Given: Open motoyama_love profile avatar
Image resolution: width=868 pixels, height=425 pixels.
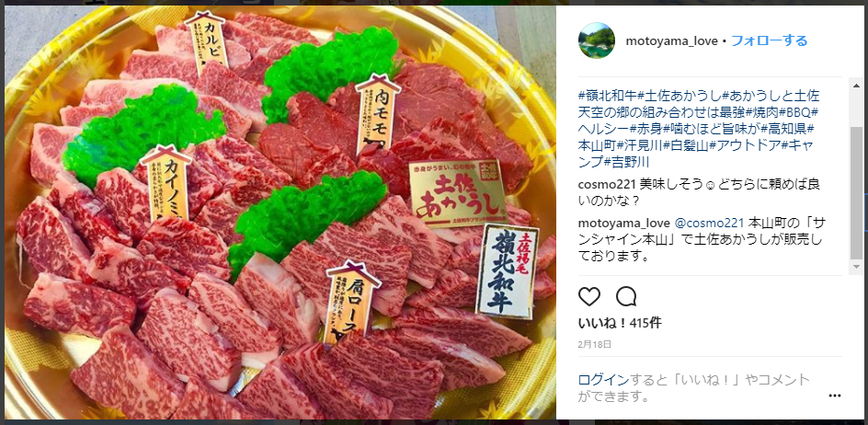Looking at the screenshot, I should click(x=596, y=41).
